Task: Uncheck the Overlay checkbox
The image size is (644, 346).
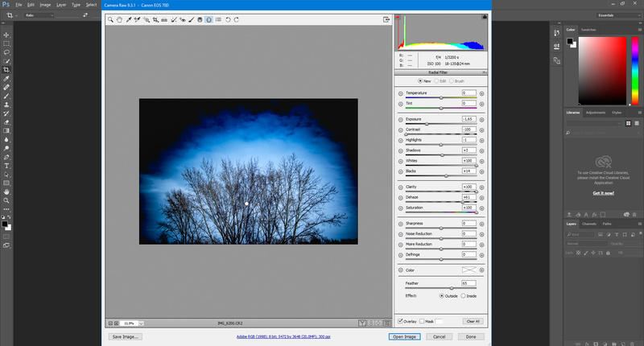Action: pyautogui.click(x=400, y=321)
